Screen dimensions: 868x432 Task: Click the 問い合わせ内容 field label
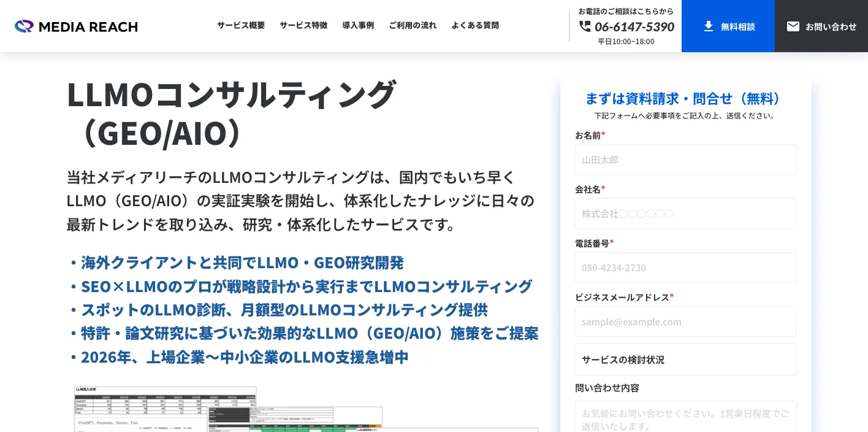coord(607,388)
